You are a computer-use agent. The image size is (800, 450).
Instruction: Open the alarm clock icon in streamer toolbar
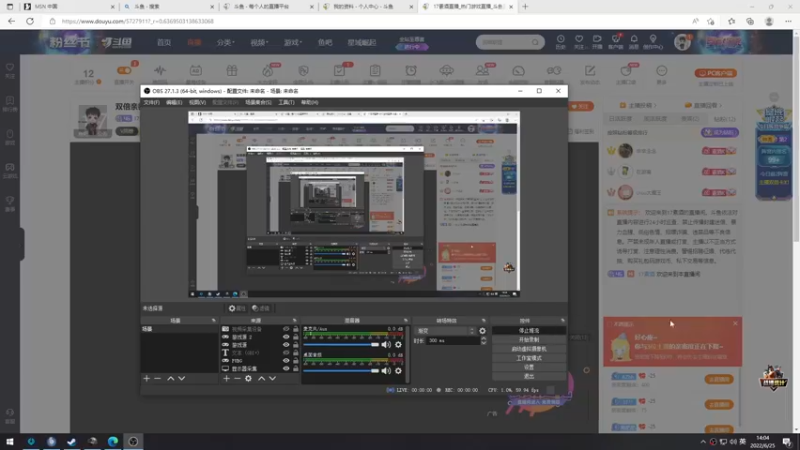(x=411, y=71)
